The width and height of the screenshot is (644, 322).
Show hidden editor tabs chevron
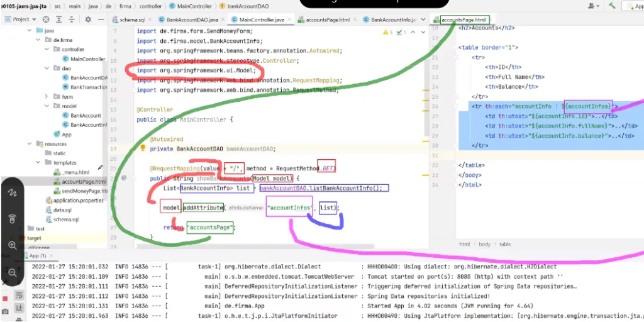click(x=423, y=19)
